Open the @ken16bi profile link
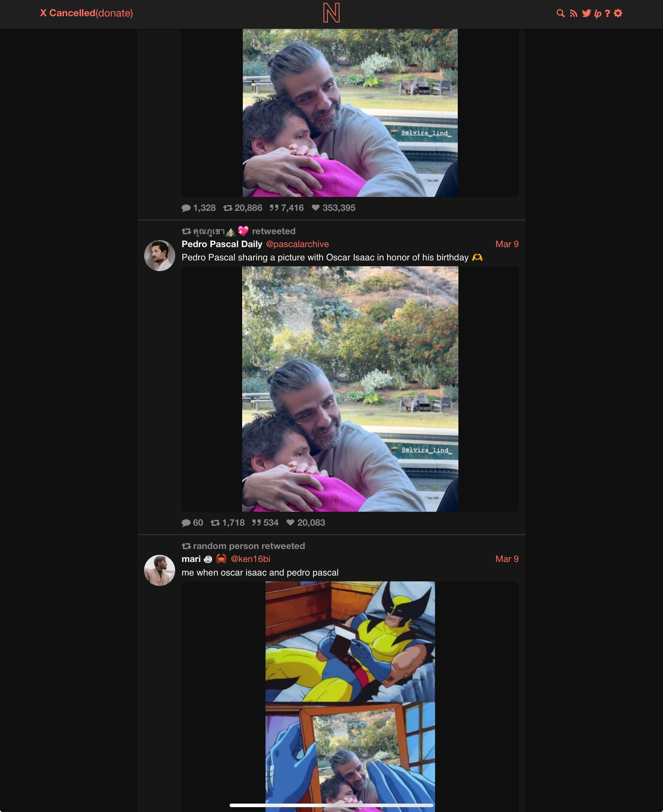 pos(251,559)
